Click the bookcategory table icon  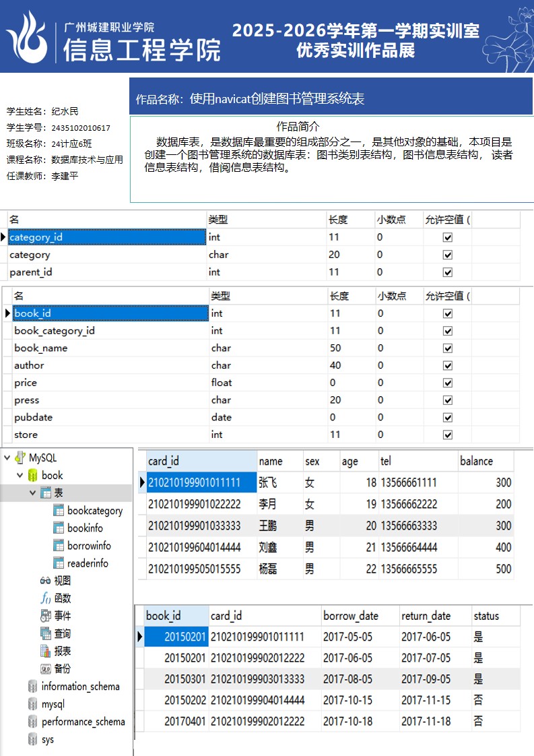[59, 511]
